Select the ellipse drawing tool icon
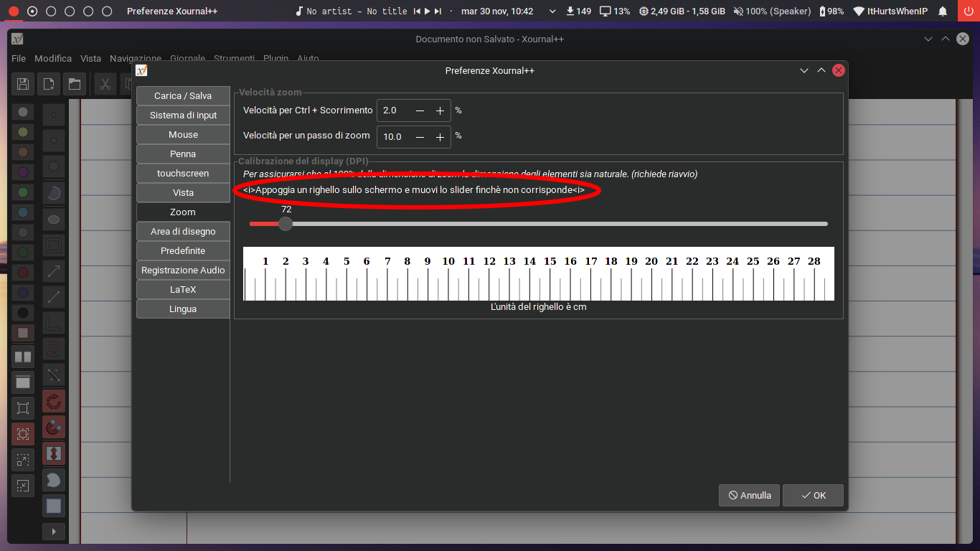980x551 pixels. [x=54, y=219]
